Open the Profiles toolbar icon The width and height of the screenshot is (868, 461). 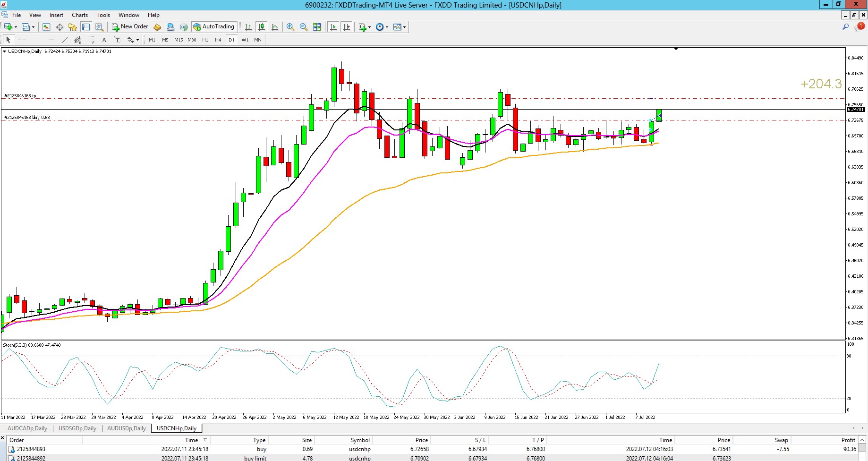[x=26, y=27]
